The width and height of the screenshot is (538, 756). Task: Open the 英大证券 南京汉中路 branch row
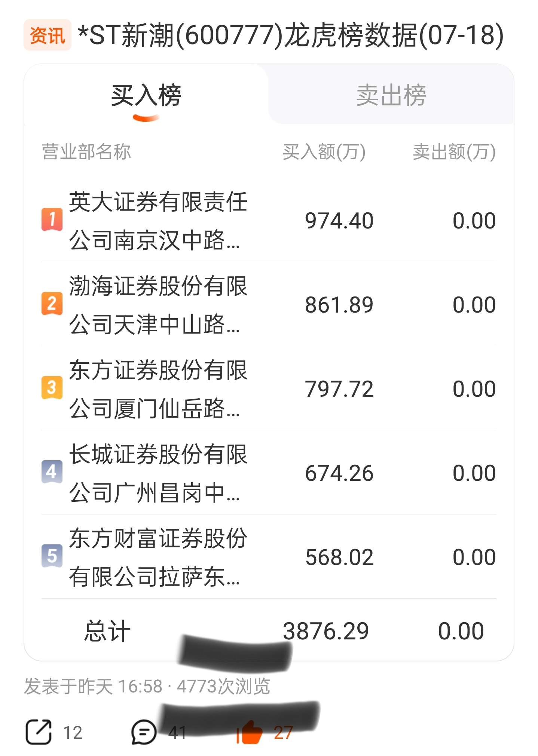(x=269, y=221)
